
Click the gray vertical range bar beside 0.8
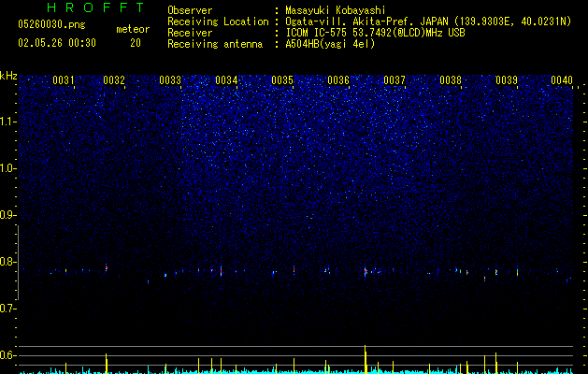click(x=18, y=263)
